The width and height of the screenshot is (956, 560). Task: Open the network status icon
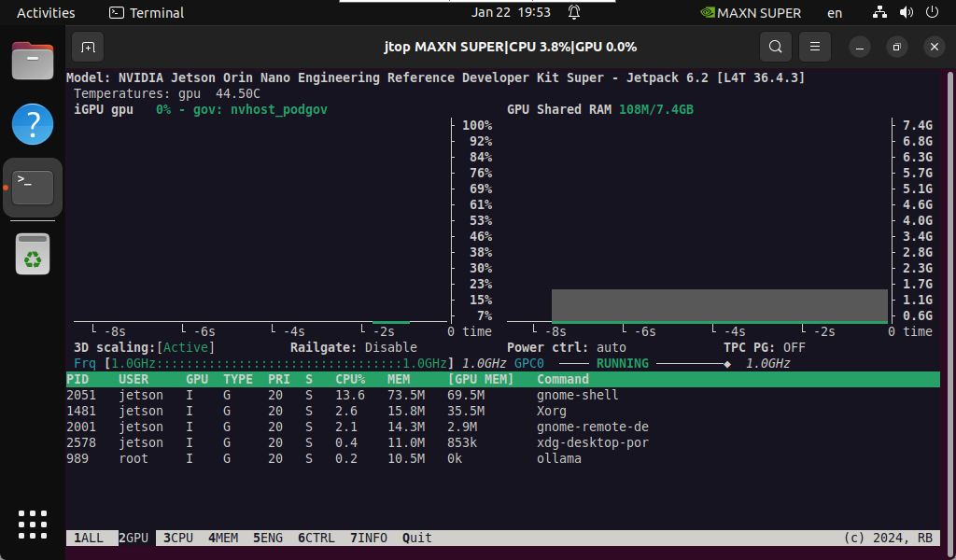click(879, 13)
